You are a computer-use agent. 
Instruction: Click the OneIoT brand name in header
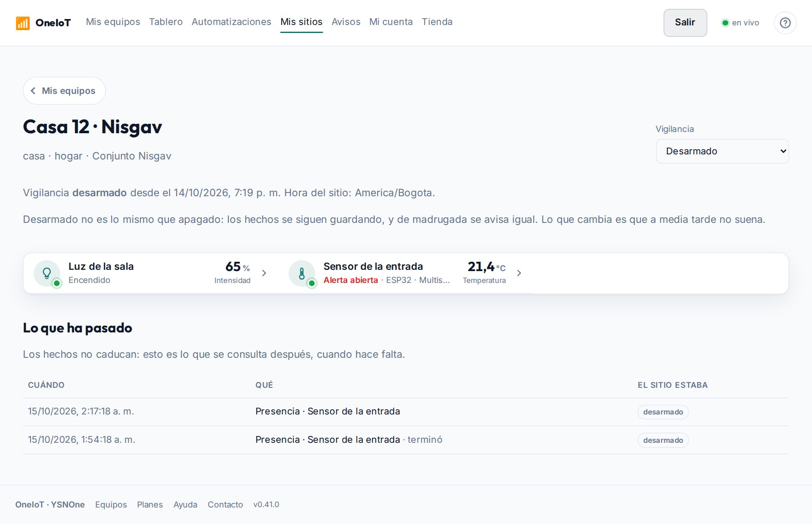click(x=53, y=23)
